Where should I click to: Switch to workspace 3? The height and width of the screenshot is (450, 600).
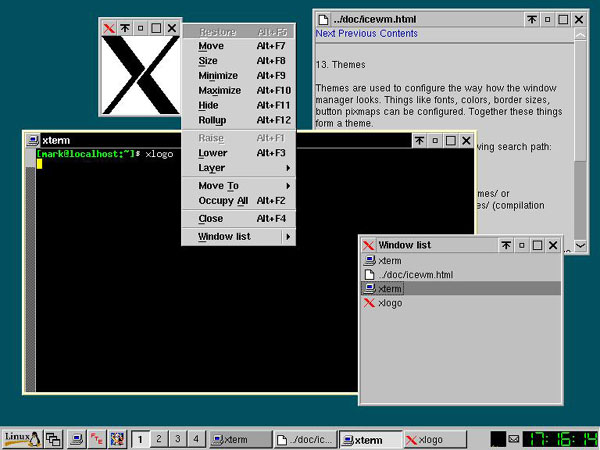click(178, 439)
